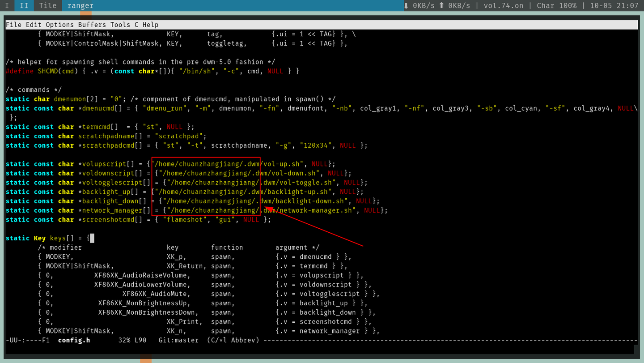Image resolution: width=644 pixels, height=363 pixels.
Task: Click the Tile layout symbol
Action: click(x=48, y=6)
